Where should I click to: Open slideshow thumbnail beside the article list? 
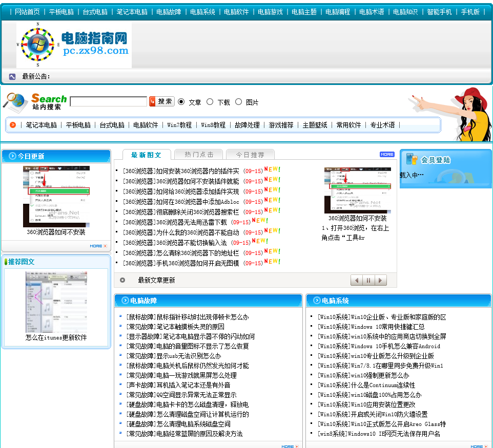point(358,190)
